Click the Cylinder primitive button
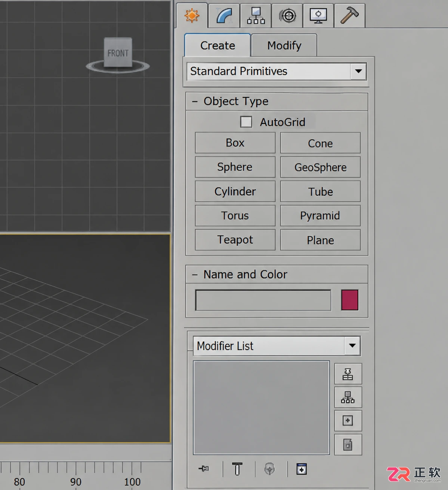 [x=235, y=191]
